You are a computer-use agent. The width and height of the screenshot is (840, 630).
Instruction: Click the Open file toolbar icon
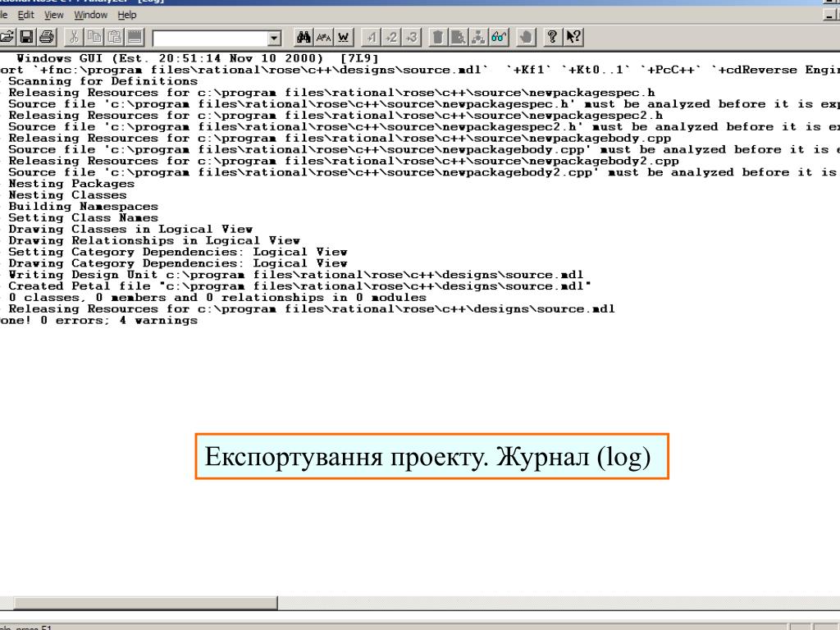tap(7, 37)
